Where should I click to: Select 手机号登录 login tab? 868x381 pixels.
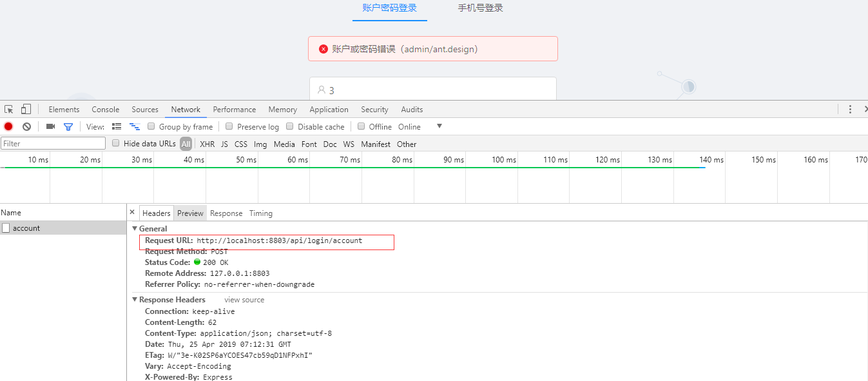(x=481, y=8)
